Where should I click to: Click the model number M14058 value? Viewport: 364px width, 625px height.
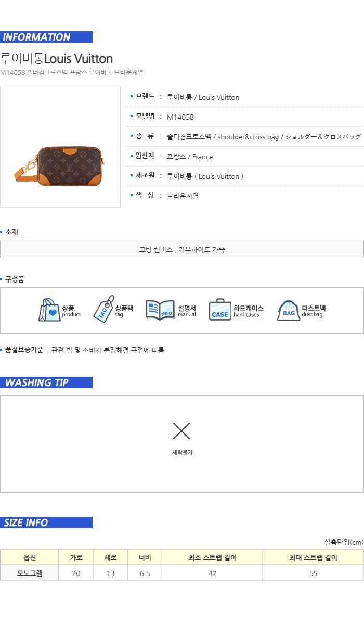(x=180, y=117)
